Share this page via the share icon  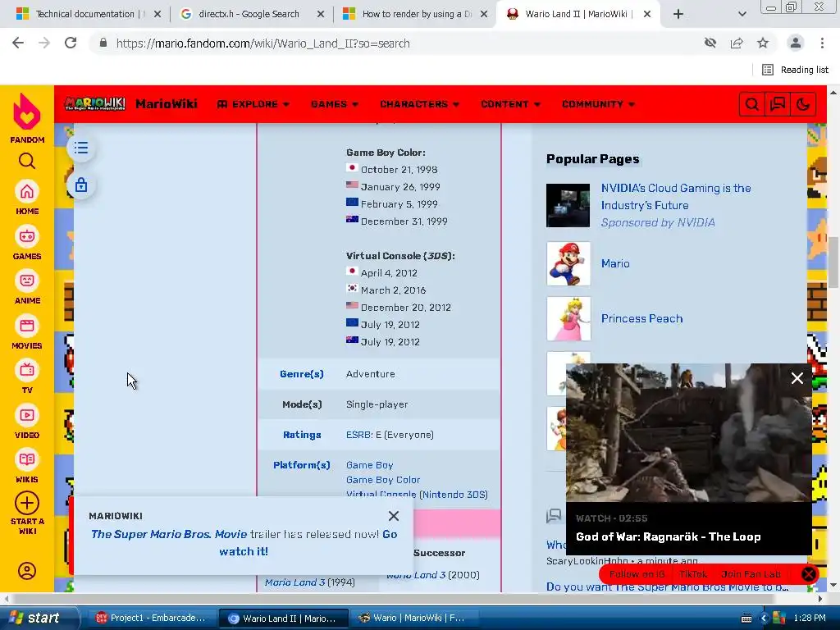click(x=737, y=43)
